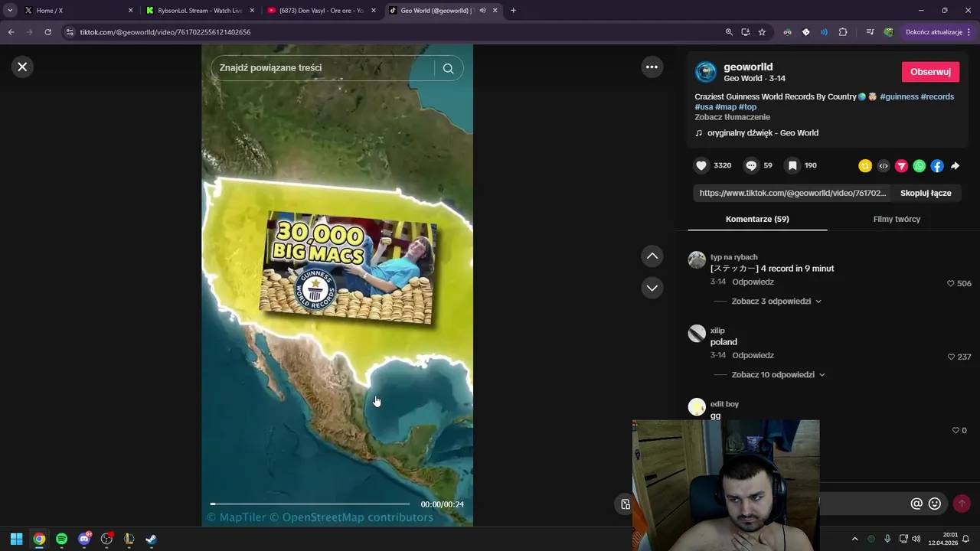Image resolution: width=980 pixels, height=551 pixels.
Task: Open Discord from the taskbar
Action: pos(84,539)
